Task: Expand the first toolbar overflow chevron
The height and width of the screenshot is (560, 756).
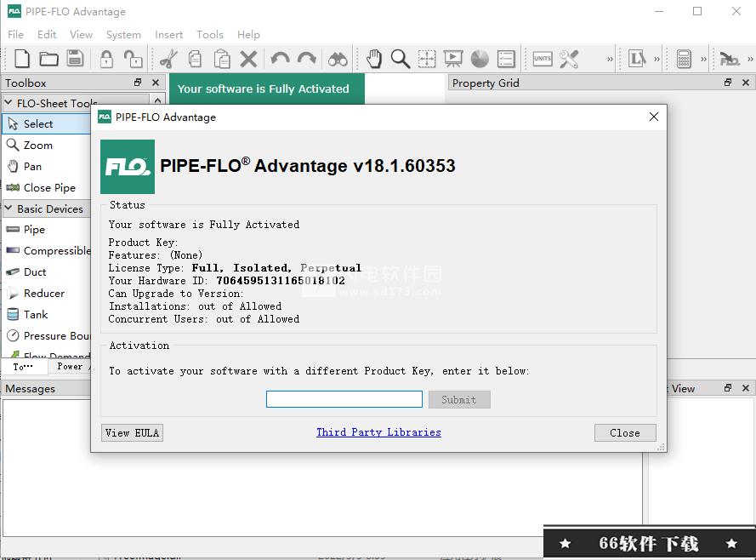Action: coord(610,60)
